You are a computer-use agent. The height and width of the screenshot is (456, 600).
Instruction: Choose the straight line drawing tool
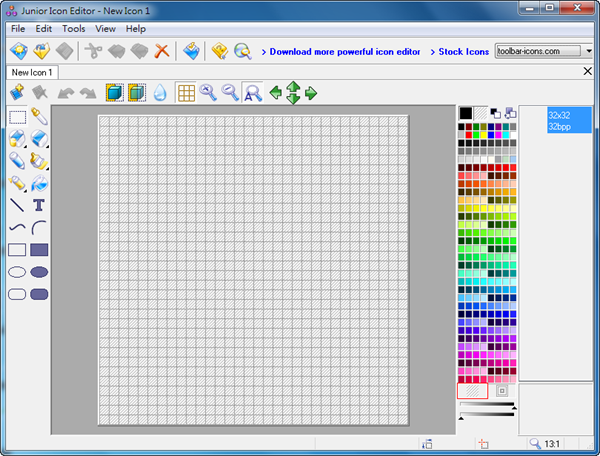(x=17, y=205)
